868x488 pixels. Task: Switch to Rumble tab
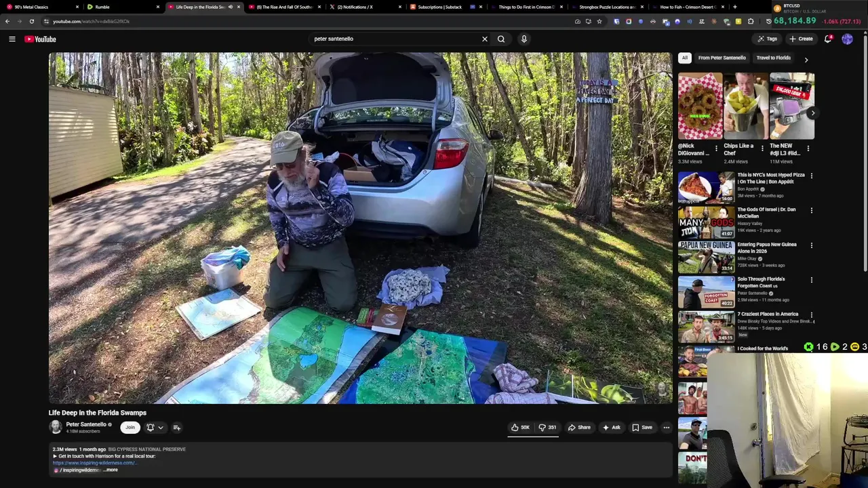pos(122,7)
